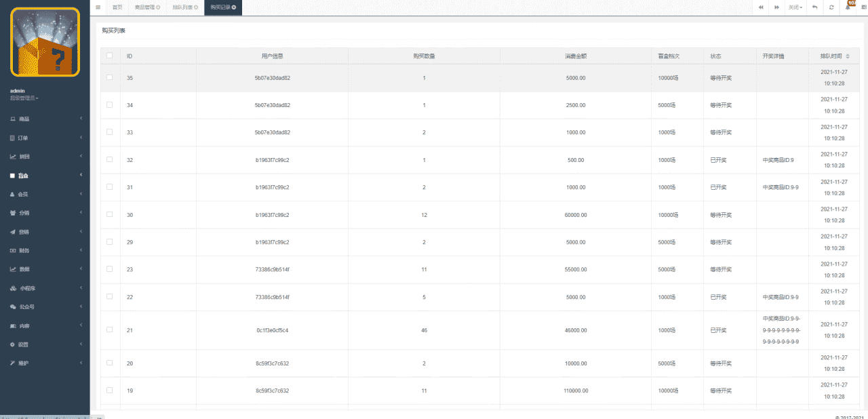The height and width of the screenshot is (419, 868).
Task: Click the 盲盒 sidebar icon
Action: click(13, 176)
